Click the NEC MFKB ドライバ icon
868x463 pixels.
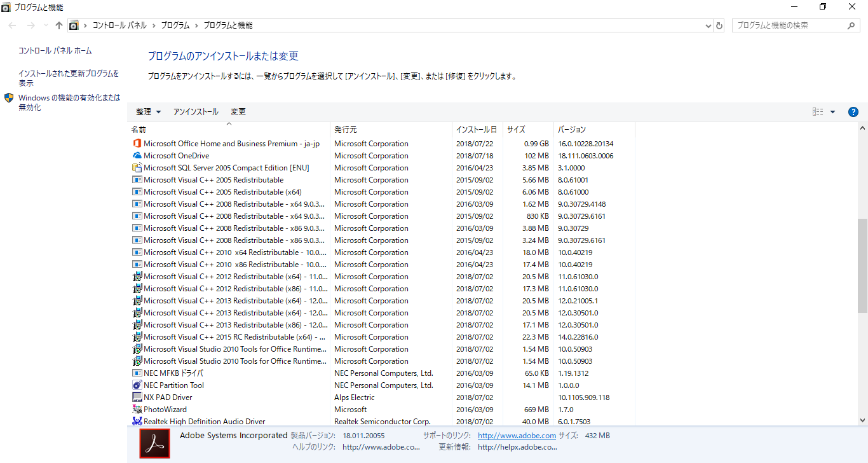click(x=137, y=373)
